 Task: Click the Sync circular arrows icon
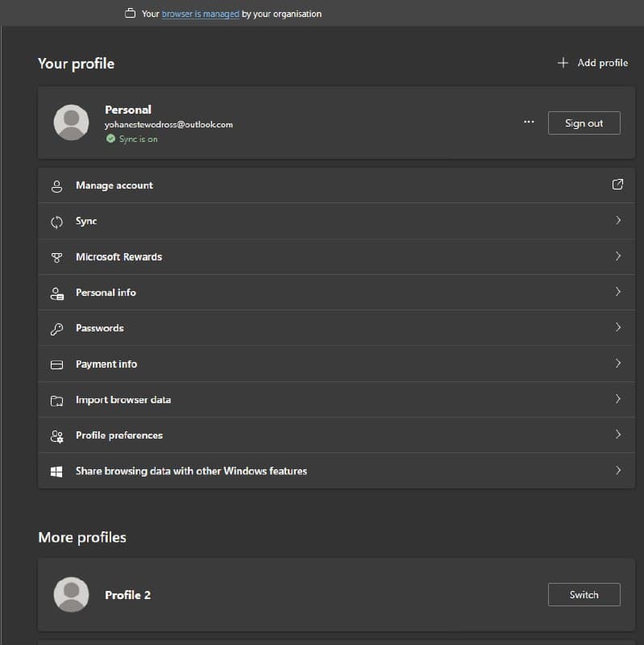[x=56, y=223]
